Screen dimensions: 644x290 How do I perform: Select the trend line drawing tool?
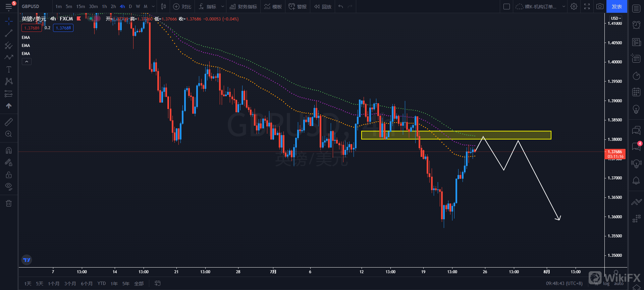coord(9,33)
